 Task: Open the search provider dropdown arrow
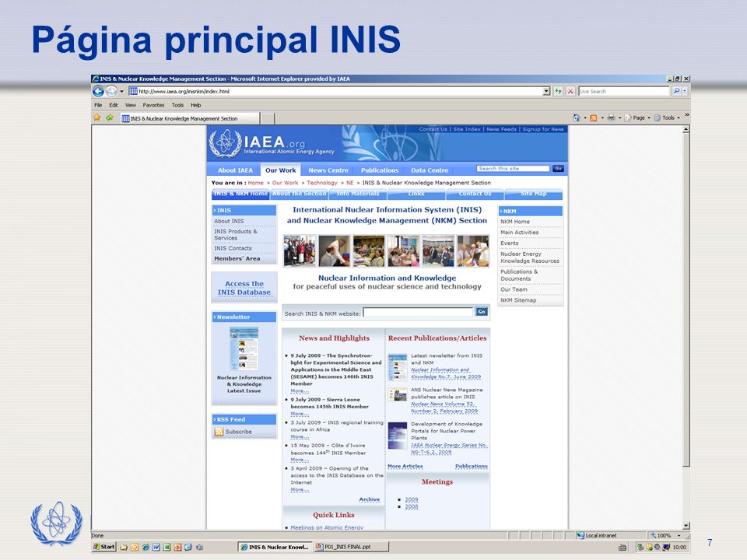(685, 91)
